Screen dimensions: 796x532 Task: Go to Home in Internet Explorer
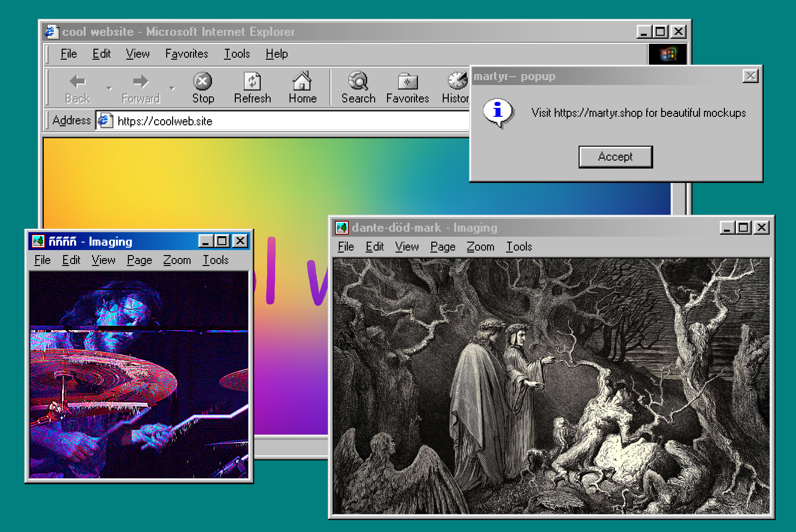pos(302,88)
